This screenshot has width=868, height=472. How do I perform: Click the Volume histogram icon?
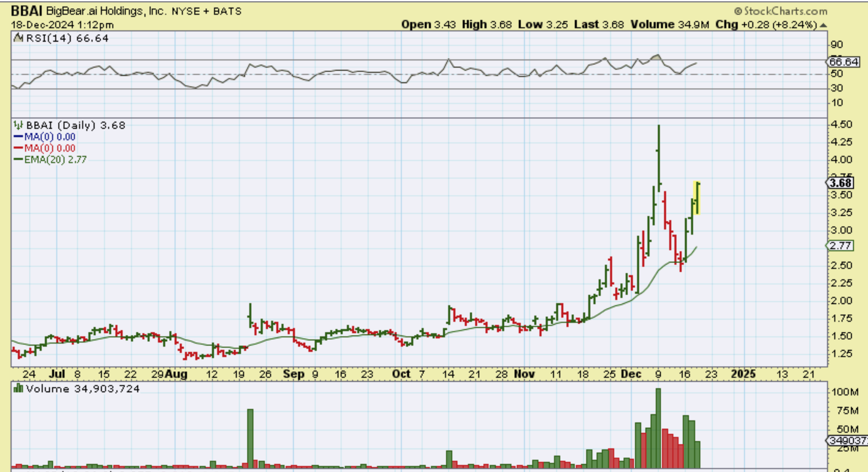click(18, 389)
